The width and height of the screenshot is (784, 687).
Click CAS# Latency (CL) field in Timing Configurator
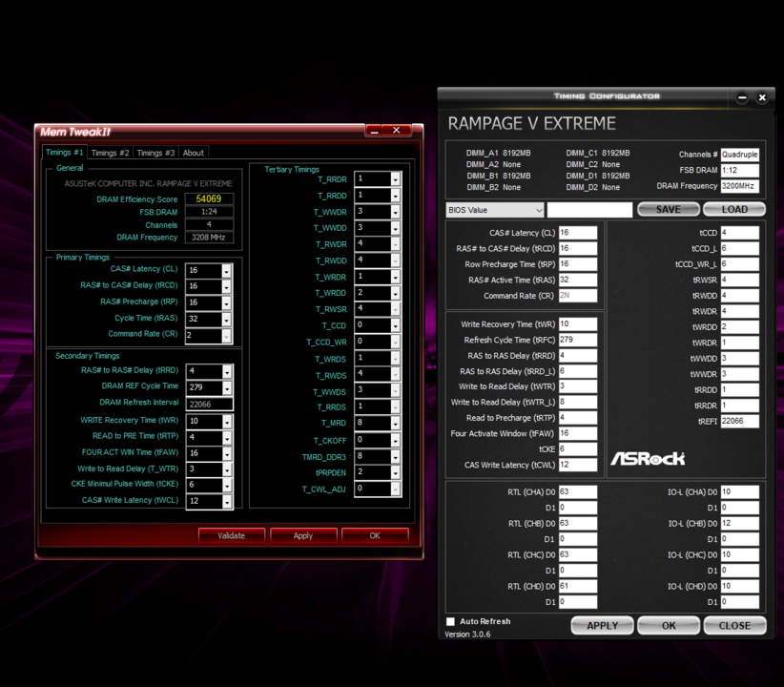577,233
